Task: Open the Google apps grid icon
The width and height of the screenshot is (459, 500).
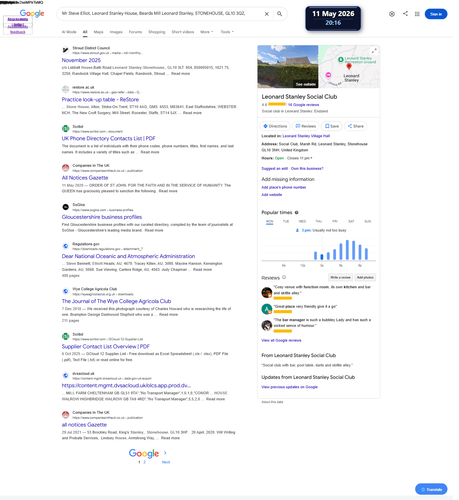Action: (417, 14)
